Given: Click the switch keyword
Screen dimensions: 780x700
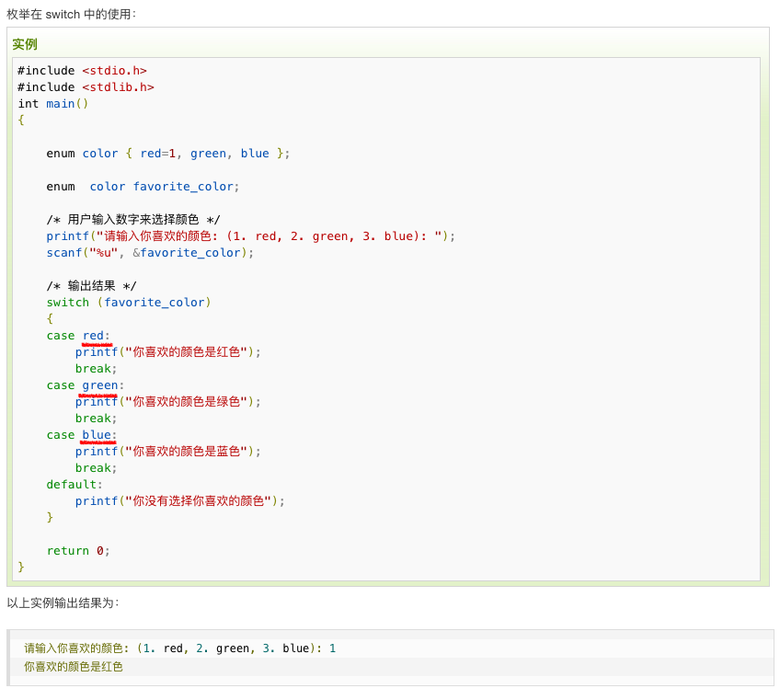Looking at the screenshot, I should (x=68, y=303).
